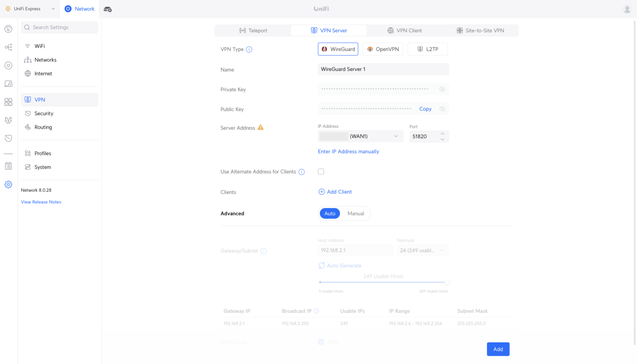Select the UniFi Devices icon

[x=8, y=65]
